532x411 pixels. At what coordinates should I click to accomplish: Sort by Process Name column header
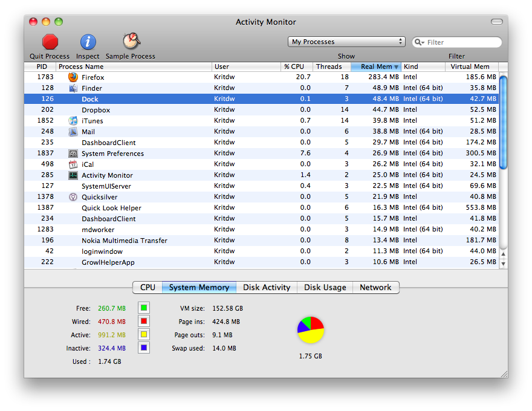coord(134,66)
